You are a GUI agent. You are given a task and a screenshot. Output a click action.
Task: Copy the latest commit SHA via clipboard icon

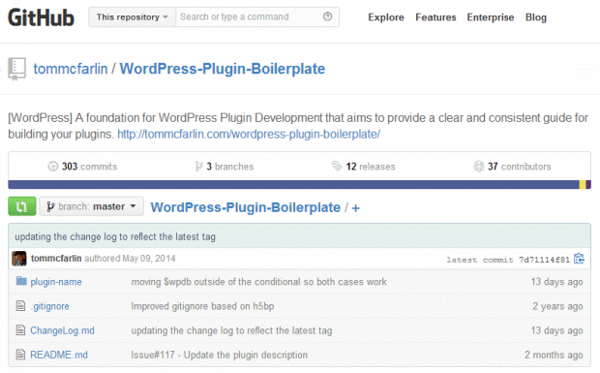pyautogui.click(x=579, y=259)
